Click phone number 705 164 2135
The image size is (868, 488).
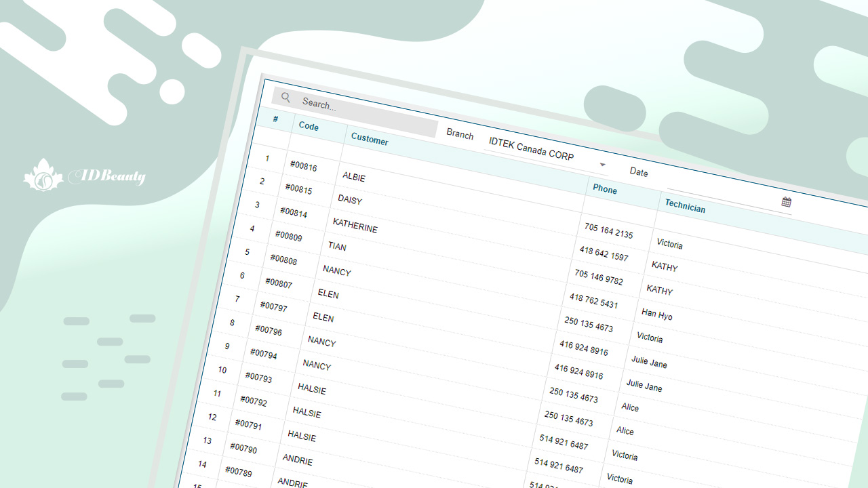(608, 231)
